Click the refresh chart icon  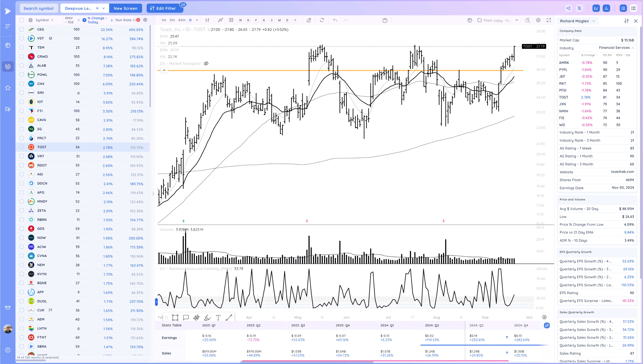pos(322,20)
